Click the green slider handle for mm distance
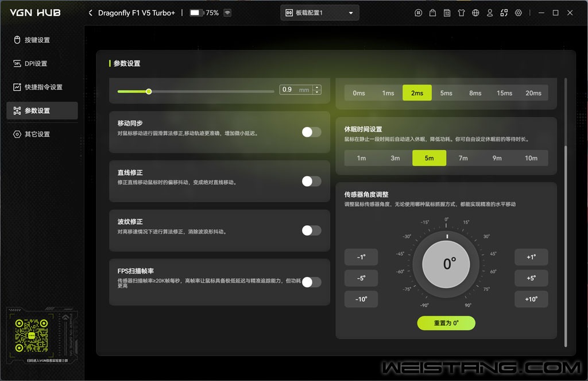 tap(149, 91)
